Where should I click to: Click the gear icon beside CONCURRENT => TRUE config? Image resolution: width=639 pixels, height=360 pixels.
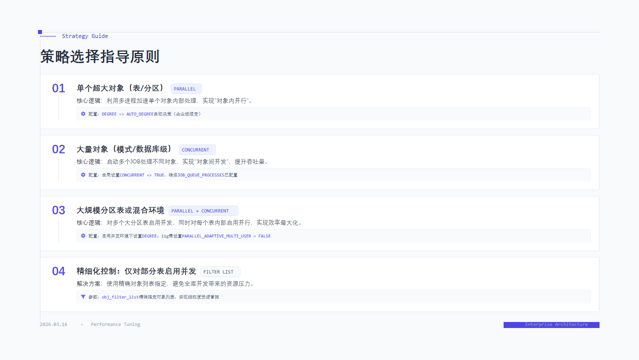point(83,175)
